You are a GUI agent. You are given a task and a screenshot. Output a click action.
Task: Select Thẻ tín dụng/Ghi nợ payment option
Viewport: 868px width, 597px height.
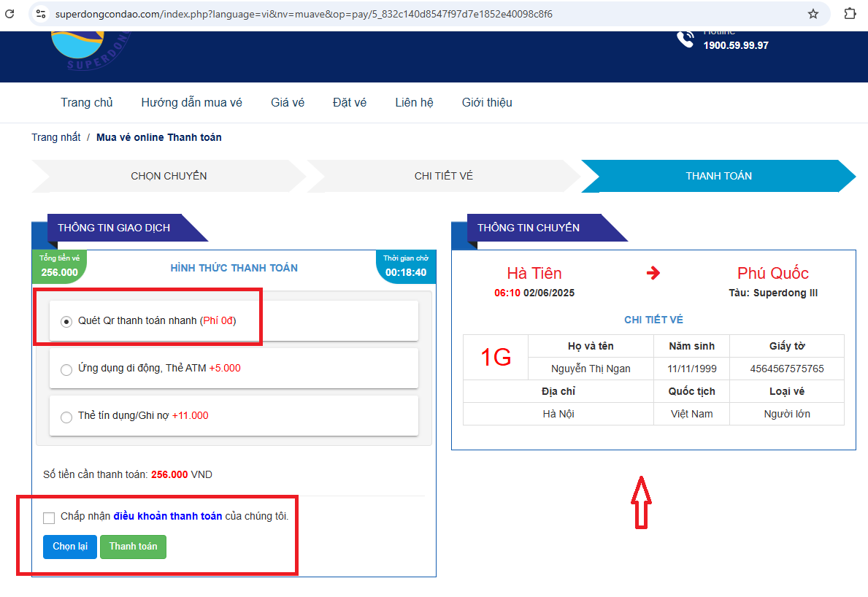coord(66,416)
